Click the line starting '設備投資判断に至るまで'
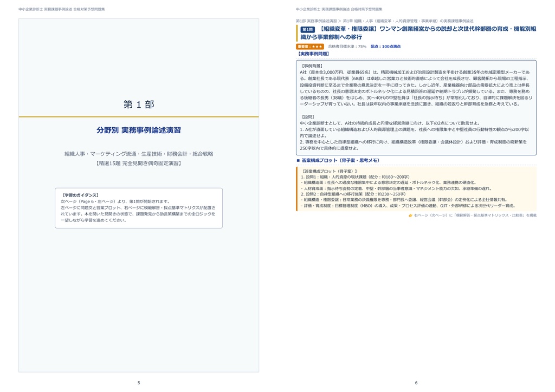 (x=415, y=85)
